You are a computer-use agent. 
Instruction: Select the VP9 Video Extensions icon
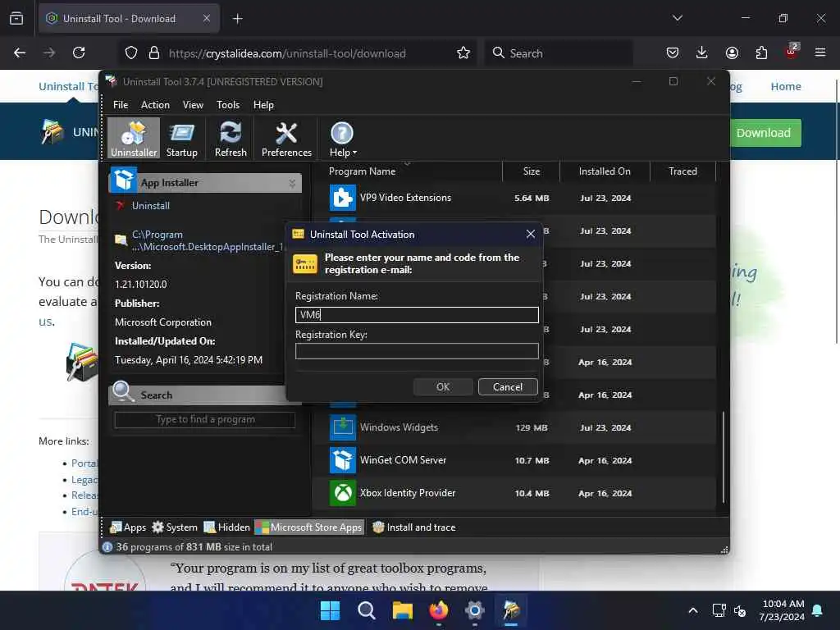(342, 198)
